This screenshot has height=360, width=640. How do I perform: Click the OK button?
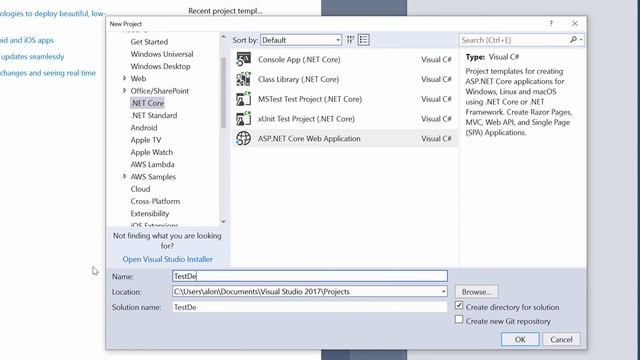[x=520, y=339]
